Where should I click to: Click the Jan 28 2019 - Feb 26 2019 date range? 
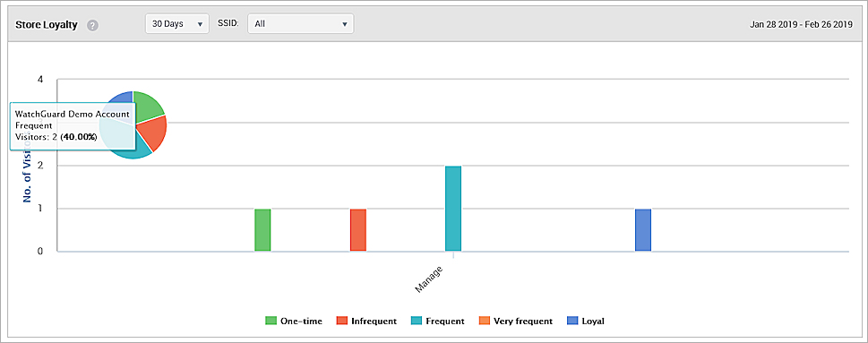[x=801, y=24]
